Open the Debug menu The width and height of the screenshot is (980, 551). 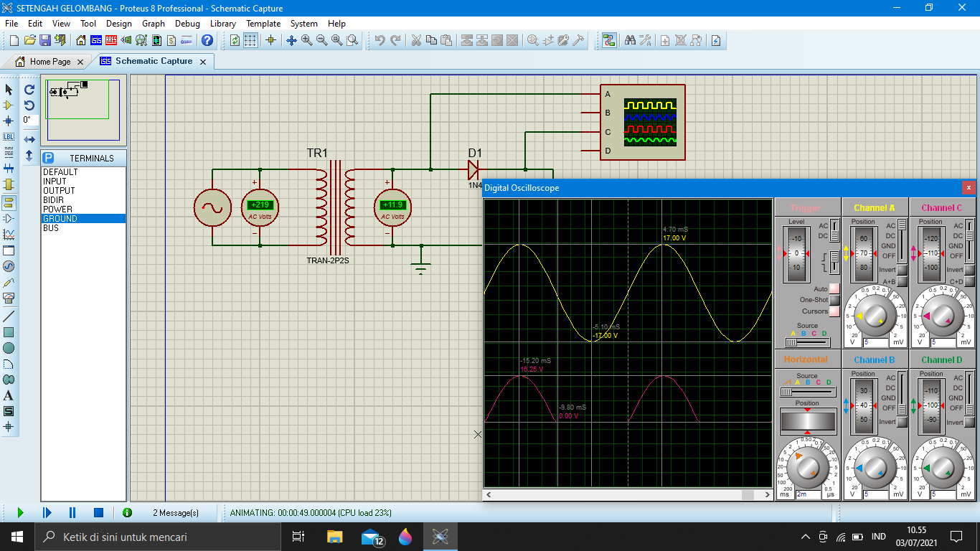(188, 24)
